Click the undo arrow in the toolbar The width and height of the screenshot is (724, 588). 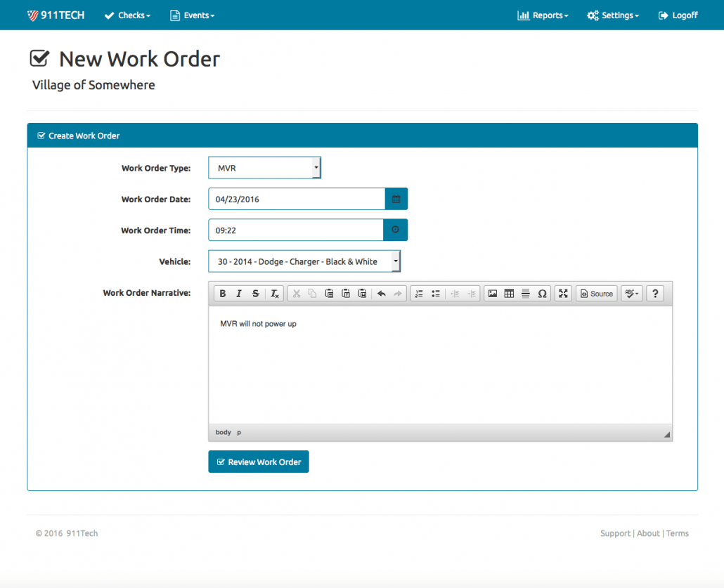pos(381,294)
